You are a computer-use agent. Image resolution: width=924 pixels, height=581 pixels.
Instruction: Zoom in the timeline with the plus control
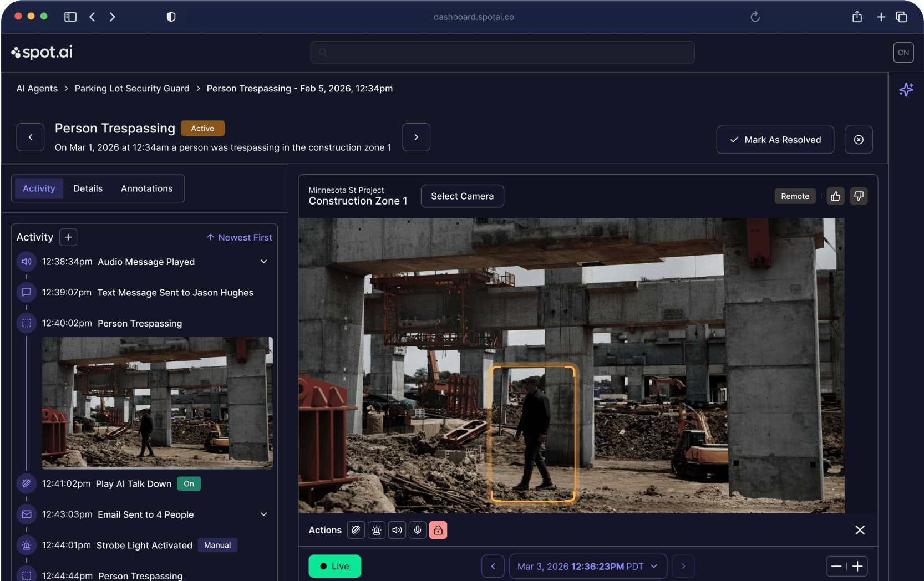tap(857, 566)
